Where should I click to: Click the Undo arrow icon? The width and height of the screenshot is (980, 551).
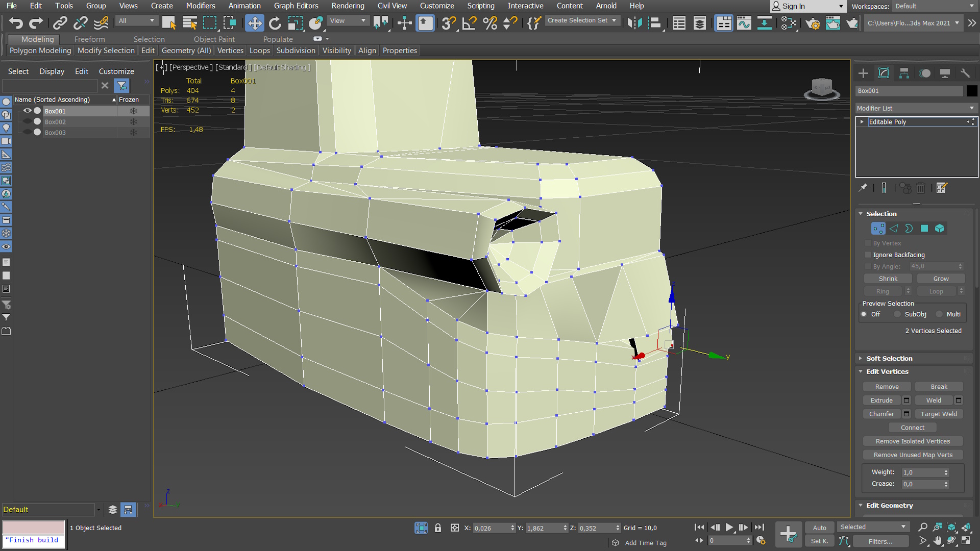16,23
